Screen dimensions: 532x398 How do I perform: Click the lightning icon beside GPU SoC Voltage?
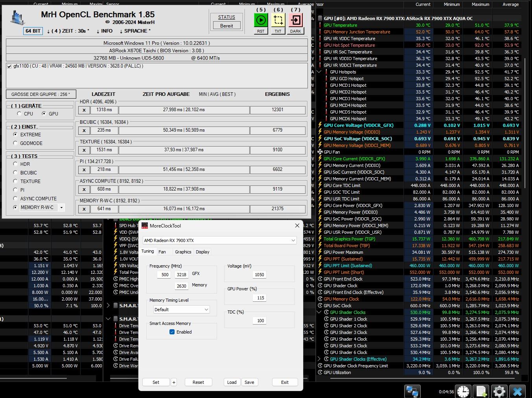coord(320,139)
